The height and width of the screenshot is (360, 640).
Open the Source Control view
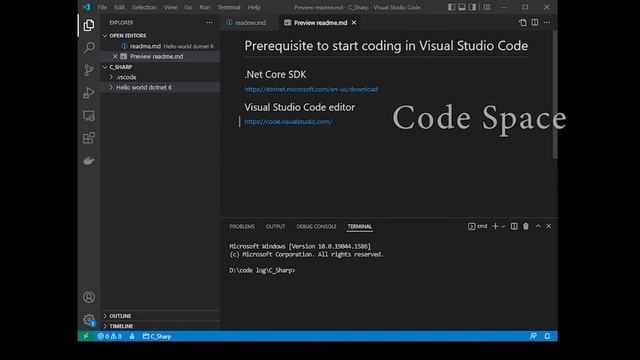click(x=89, y=70)
